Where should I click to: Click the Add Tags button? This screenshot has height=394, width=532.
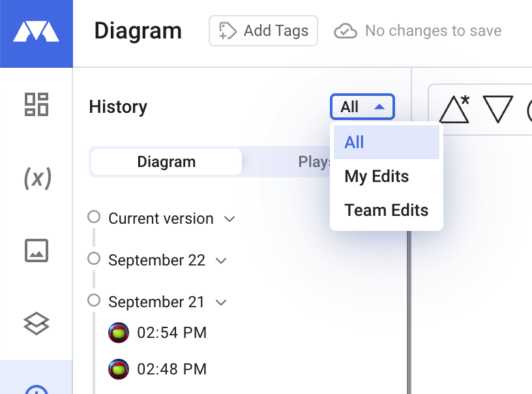tap(263, 31)
